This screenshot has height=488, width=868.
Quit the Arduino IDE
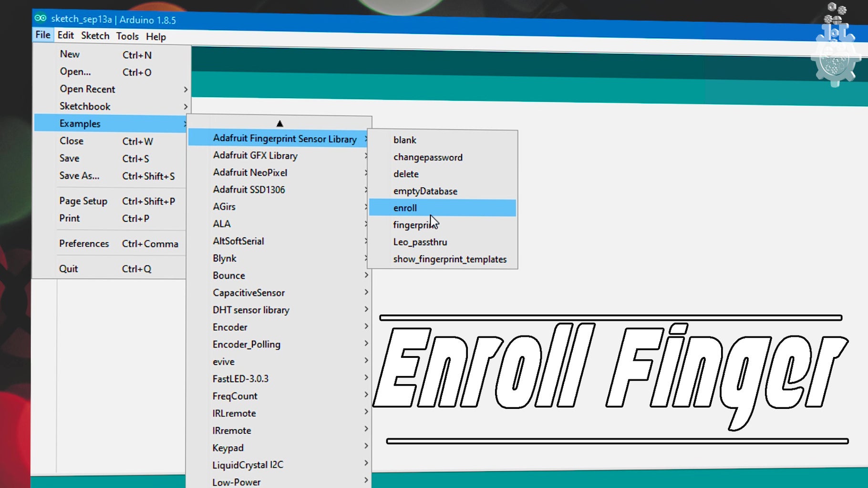(x=68, y=268)
